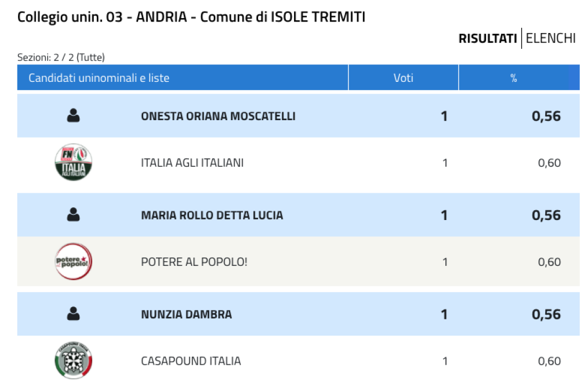This screenshot has height=389, width=588.
Task: Click the Potere al Popolo party logo
Action: (74, 261)
